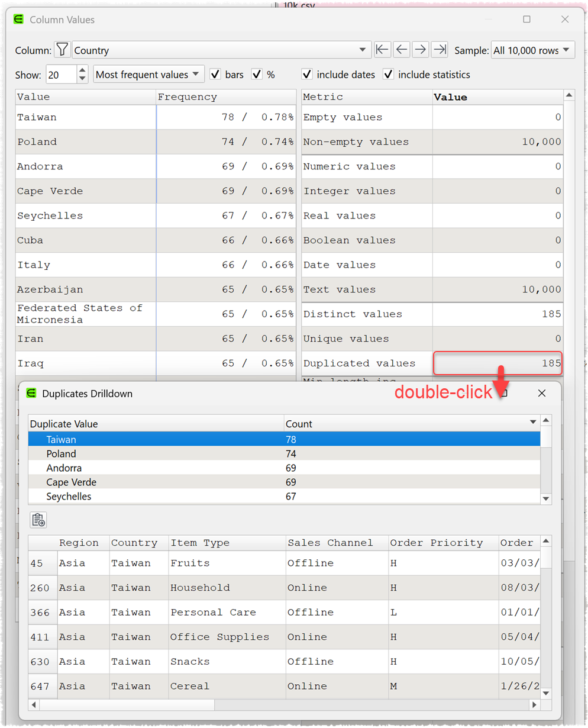Go to the previous column arrow
Image resolution: width=588 pixels, height=728 pixels.
(x=401, y=50)
